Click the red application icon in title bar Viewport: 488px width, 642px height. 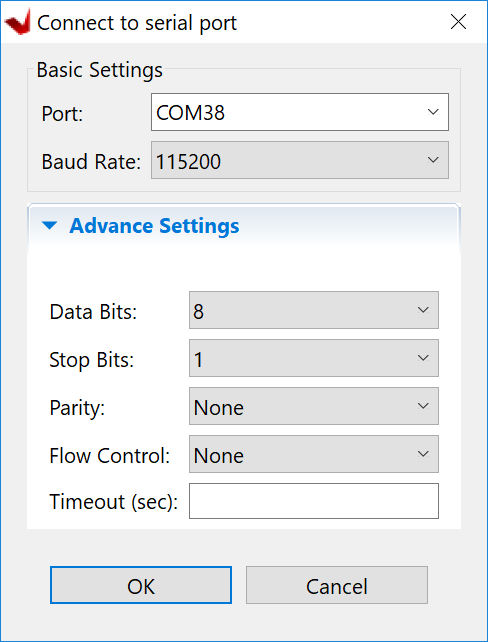click(18, 23)
